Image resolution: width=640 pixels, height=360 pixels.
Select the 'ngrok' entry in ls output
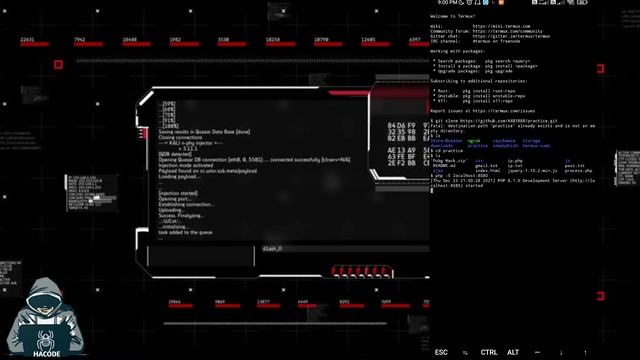pyautogui.click(x=474, y=141)
